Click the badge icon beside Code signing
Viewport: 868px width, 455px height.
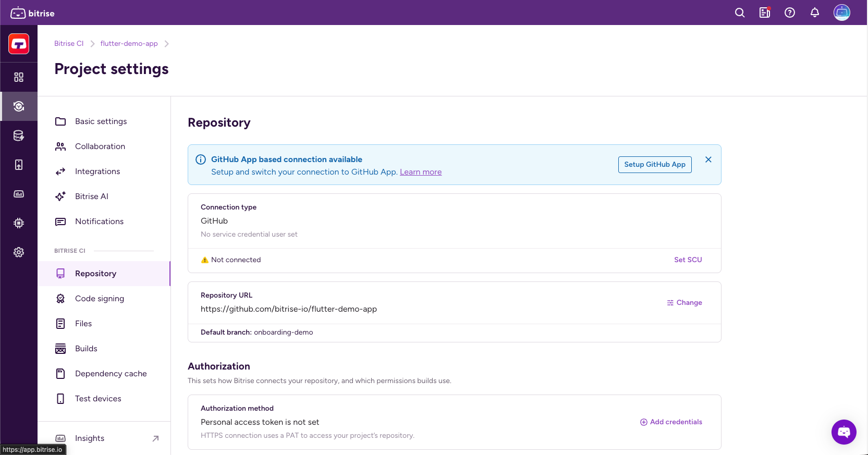click(60, 299)
